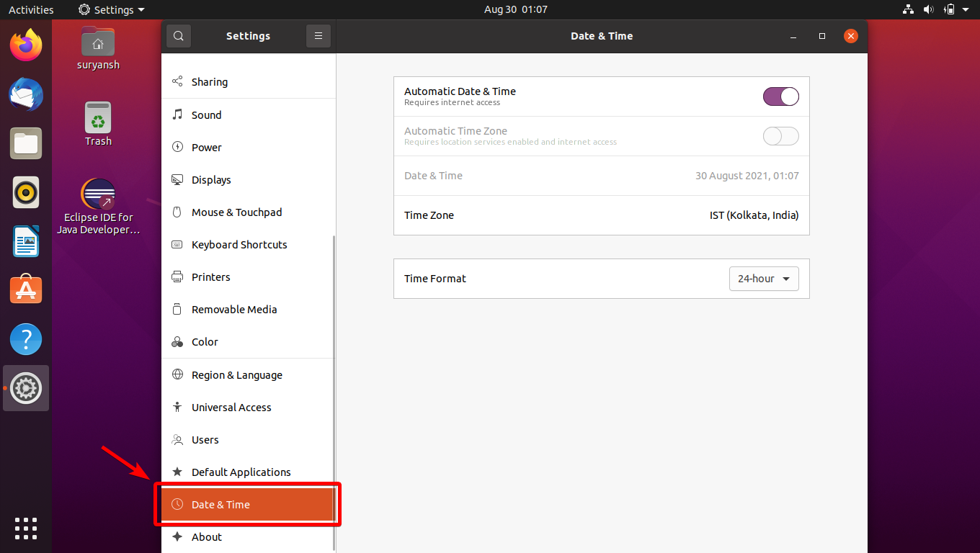Open the Settings menu in the top bar
The width and height of the screenshot is (980, 553).
[111, 9]
